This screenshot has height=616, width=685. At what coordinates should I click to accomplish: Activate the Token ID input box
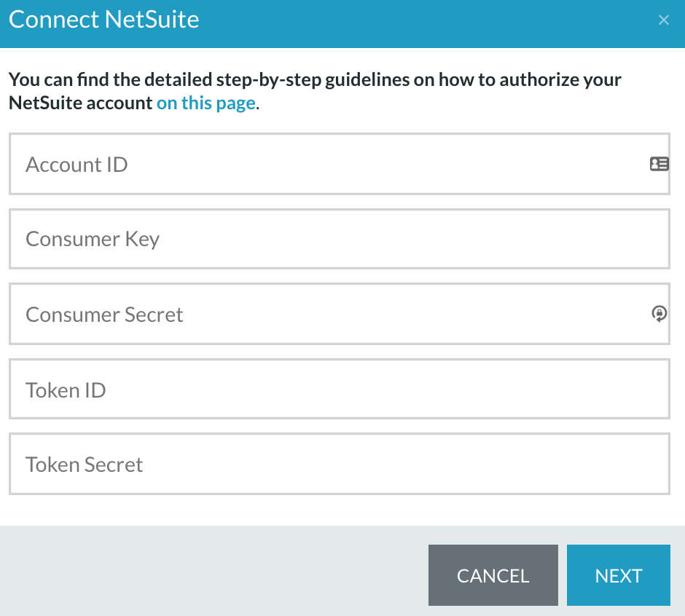click(x=340, y=389)
